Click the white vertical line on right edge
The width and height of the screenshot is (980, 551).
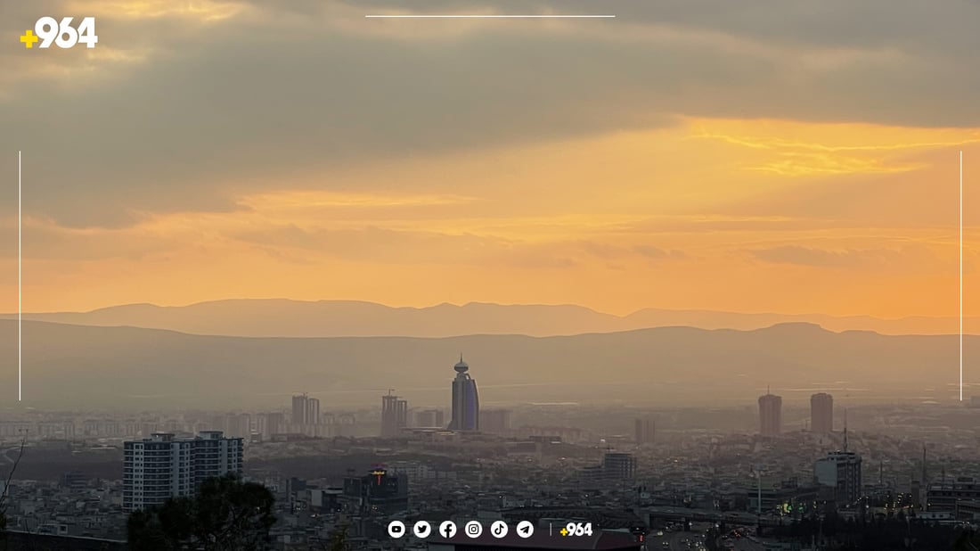(961, 275)
